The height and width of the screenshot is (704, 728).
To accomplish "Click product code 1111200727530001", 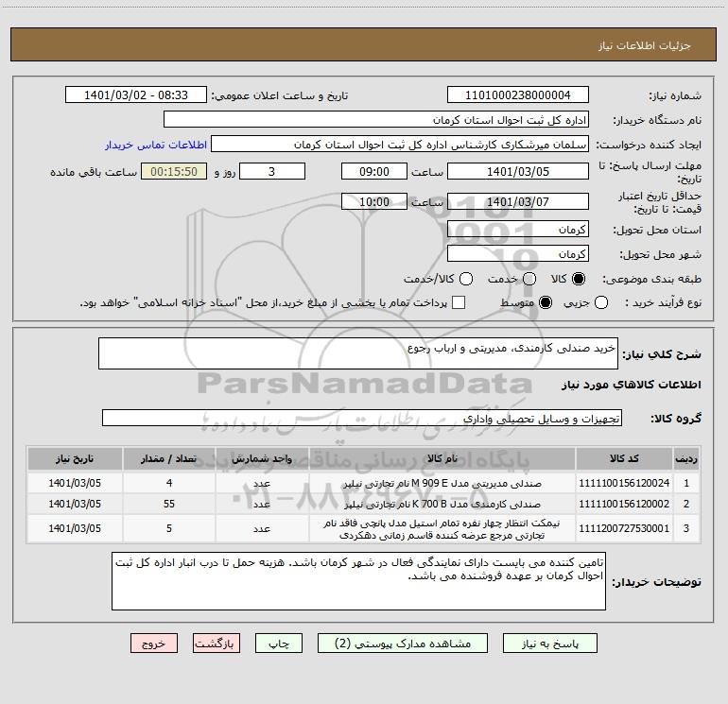I will click(624, 528).
